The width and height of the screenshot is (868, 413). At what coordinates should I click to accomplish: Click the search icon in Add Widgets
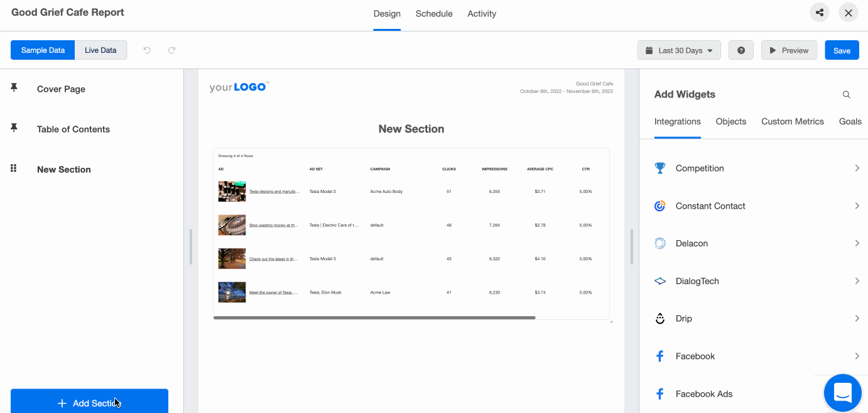point(847,95)
